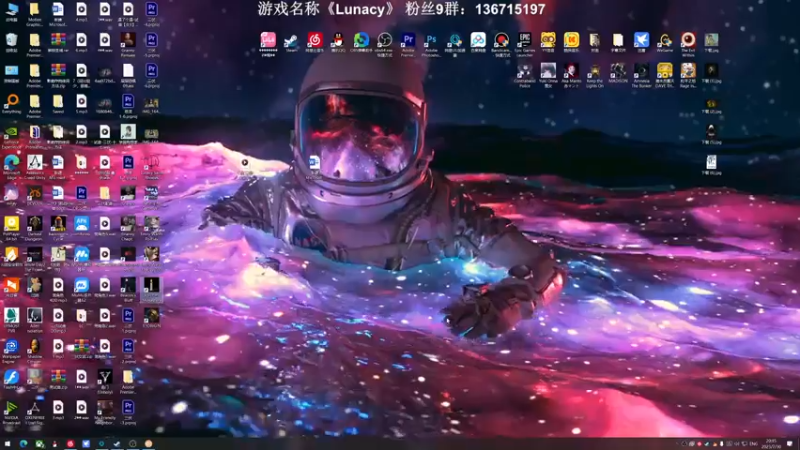Launch Amnesia The Bunker shortcut
800x450 pixels.
coord(641,75)
